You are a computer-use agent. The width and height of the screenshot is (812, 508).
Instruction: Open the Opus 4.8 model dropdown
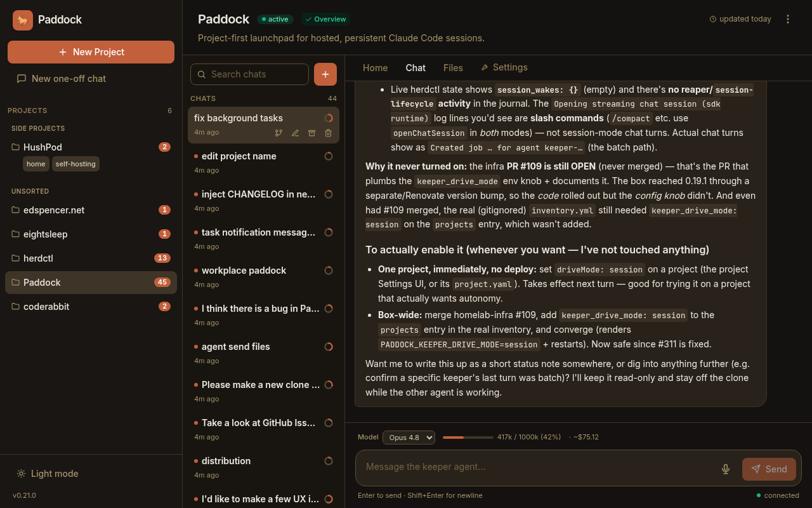coord(409,438)
